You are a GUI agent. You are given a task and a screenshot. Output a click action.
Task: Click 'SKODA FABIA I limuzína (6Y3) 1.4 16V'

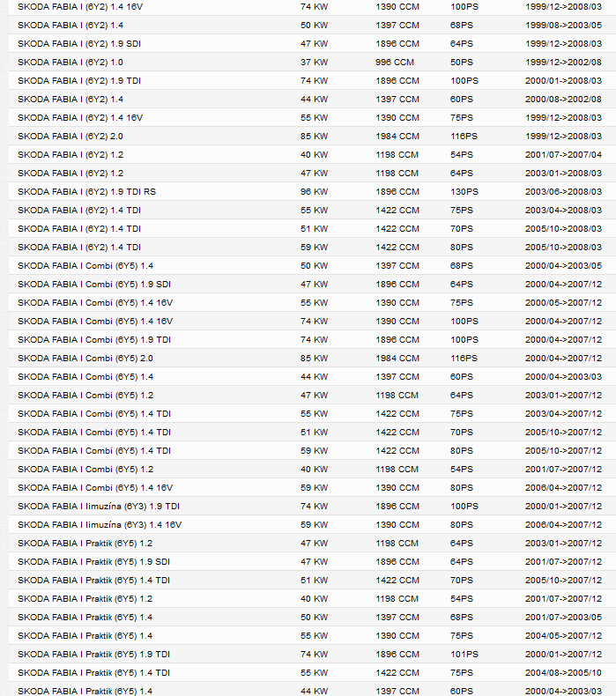coord(100,525)
